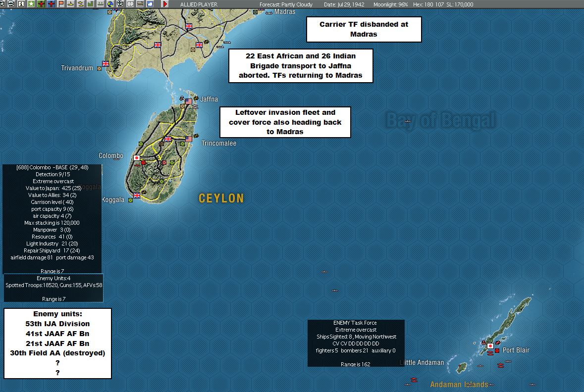Click the Jaffna city label
This screenshot has width=584, height=392.
pyautogui.click(x=209, y=99)
